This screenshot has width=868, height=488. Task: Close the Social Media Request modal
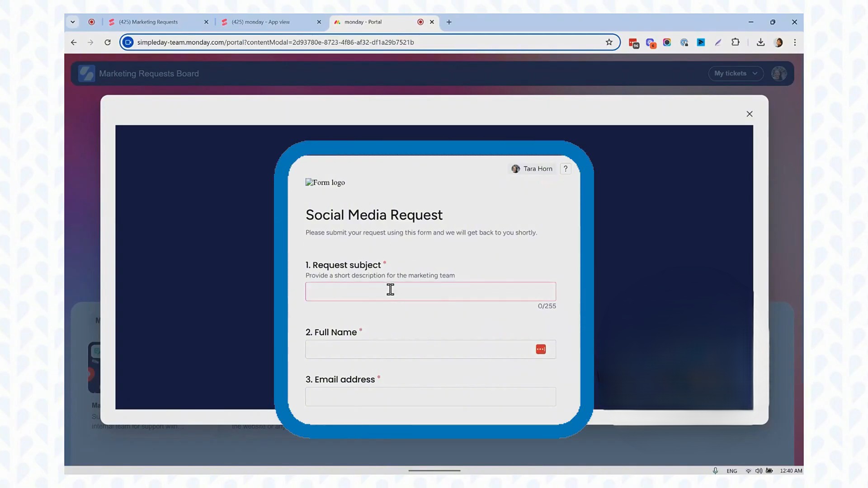[749, 114]
